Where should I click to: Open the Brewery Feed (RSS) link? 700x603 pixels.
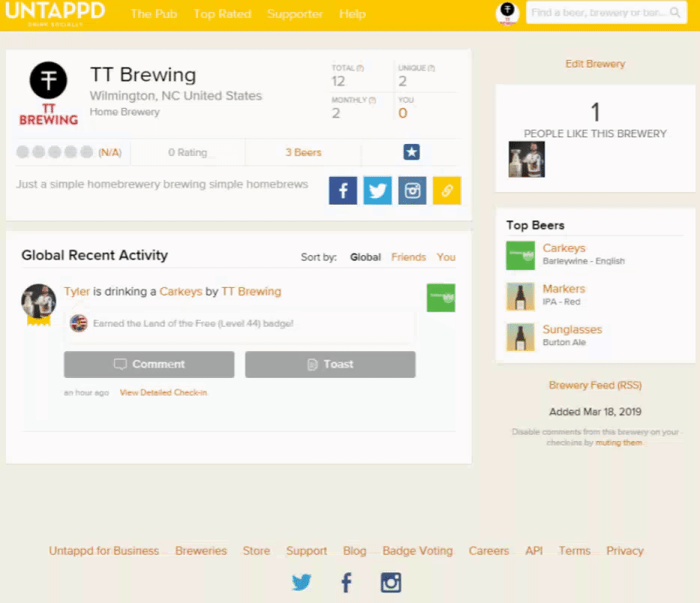coord(595,385)
